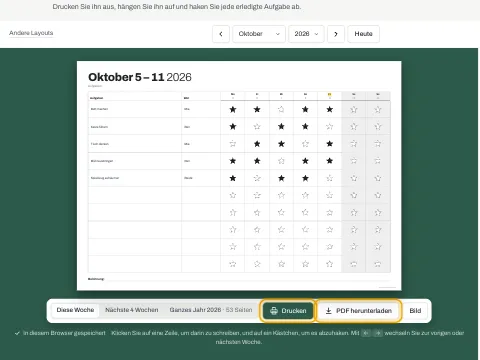Click the In diesem Browser gespeichert status

(x=60, y=333)
